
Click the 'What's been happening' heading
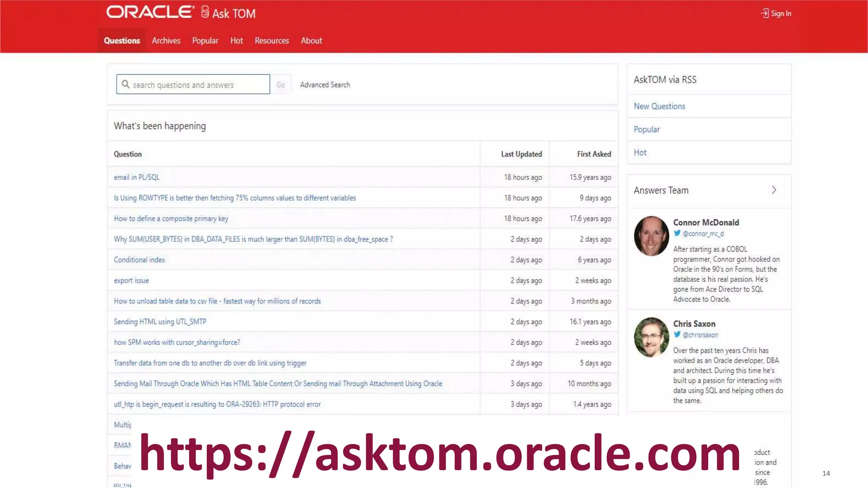tap(160, 126)
